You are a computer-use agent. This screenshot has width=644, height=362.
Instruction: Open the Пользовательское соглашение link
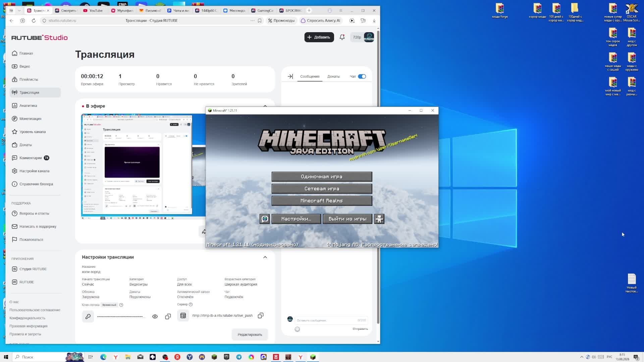(x=35, y=310)
